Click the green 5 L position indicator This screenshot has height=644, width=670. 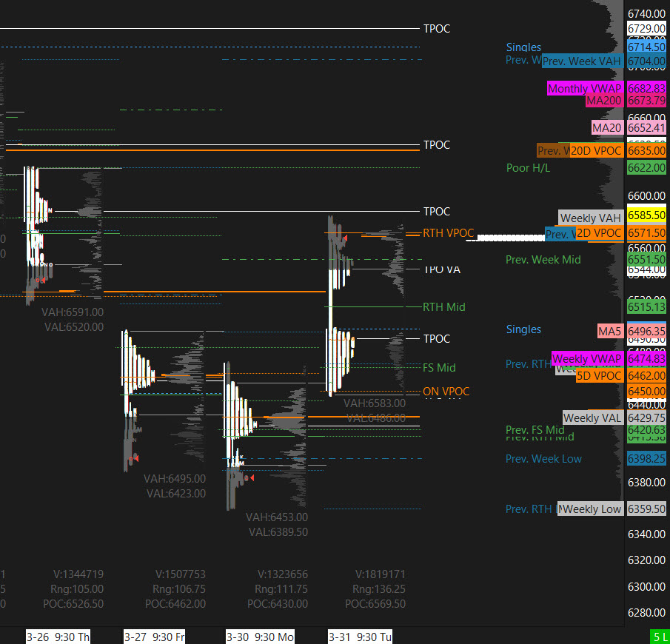coord(657,637)
